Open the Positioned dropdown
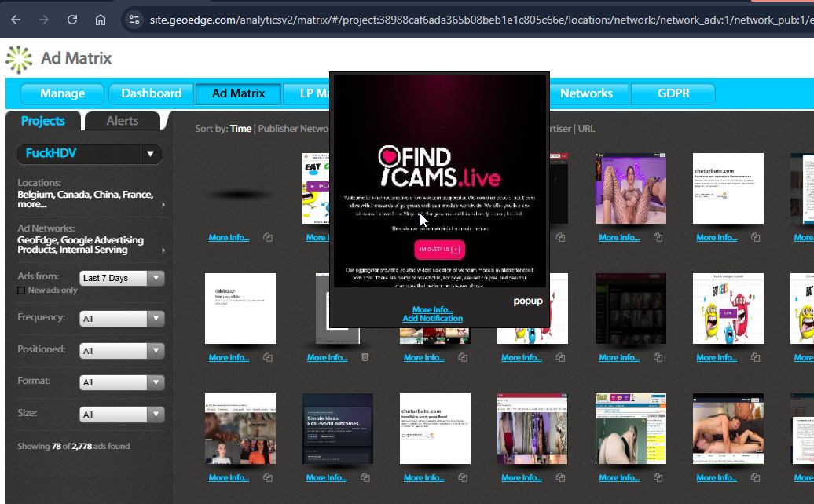814x504 pixels. point(122,351)
